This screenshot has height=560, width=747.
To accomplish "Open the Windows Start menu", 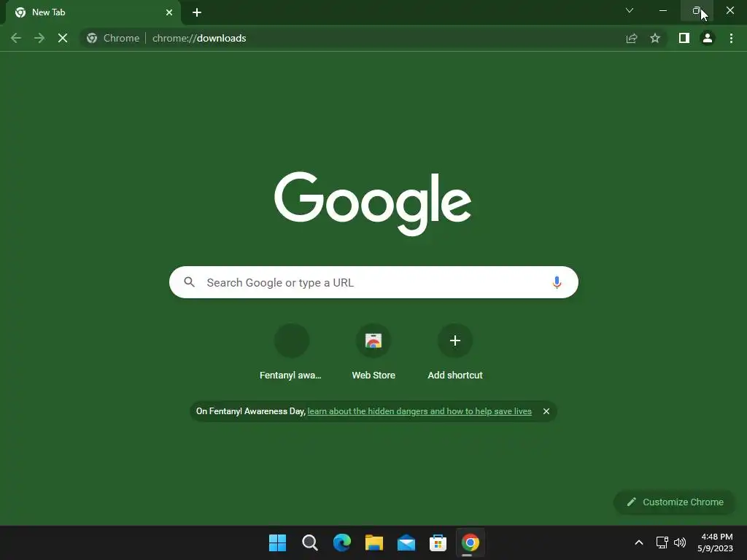I will (x=278, y=542).
